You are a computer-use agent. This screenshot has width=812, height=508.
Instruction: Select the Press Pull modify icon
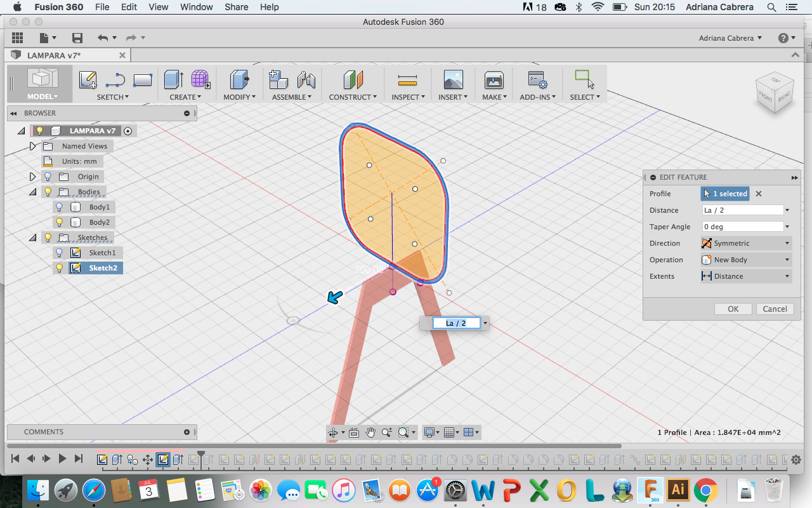coord(239,80)
